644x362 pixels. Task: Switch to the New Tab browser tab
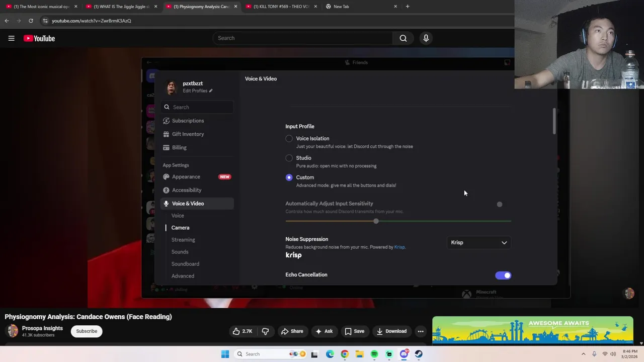pos(361,7)
